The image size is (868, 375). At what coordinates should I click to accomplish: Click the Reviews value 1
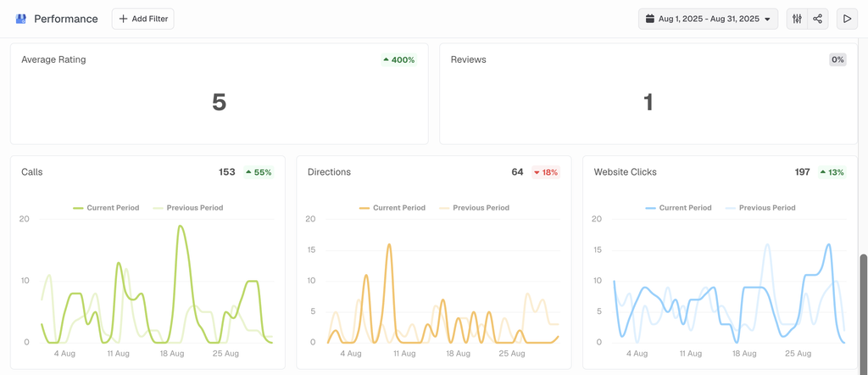pyautogui.click(x=648, y=103)
